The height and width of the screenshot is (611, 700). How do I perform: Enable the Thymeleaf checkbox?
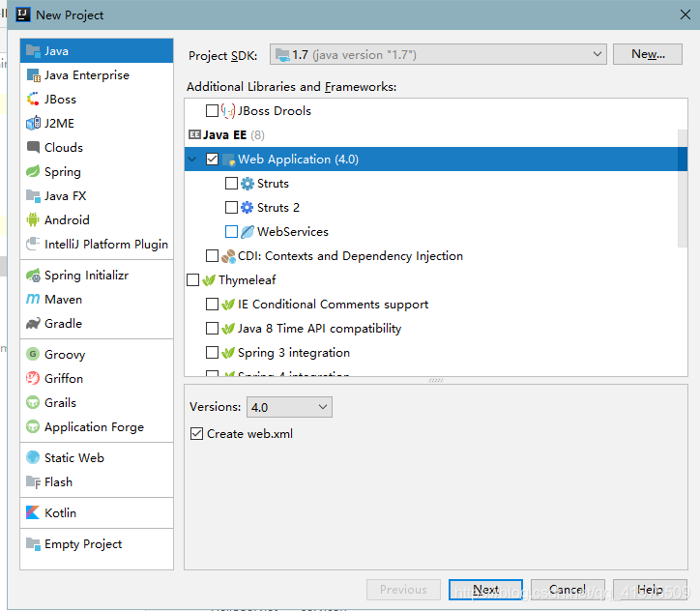click(192, 279)
